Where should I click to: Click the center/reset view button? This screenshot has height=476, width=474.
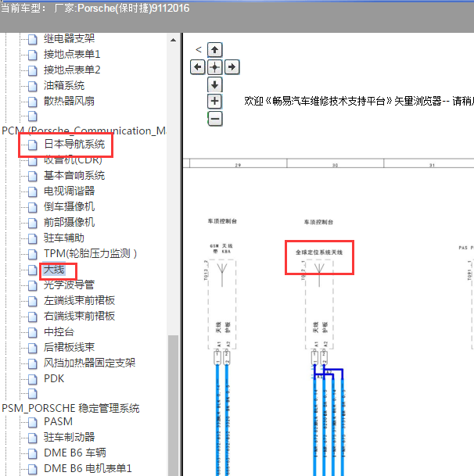(x=215, y=67)
